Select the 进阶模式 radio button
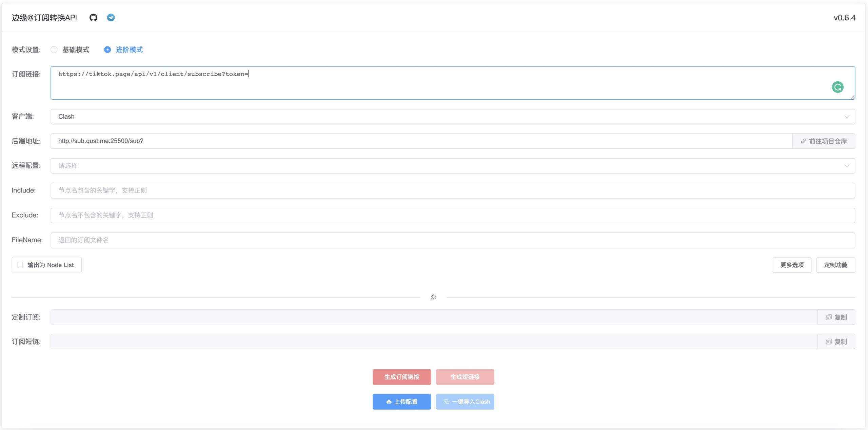868x430 pixels. 107,50
